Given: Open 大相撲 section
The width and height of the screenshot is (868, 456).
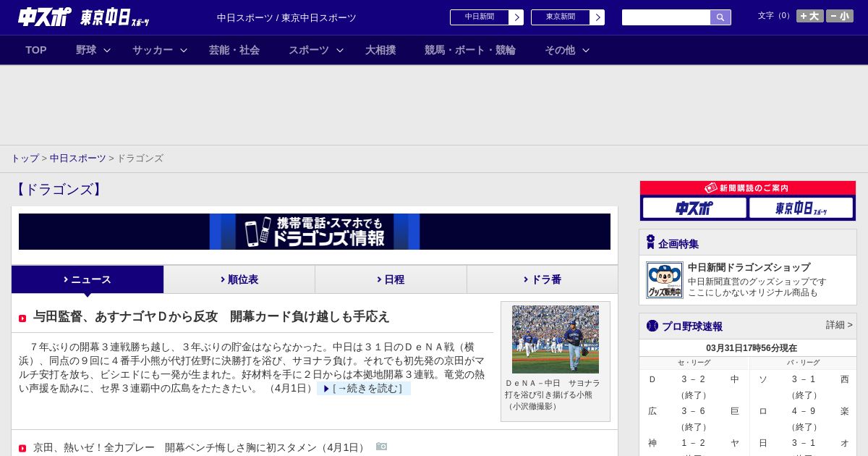Looking at the screenshot, I should pyautogui.click(x=380, y=50).
